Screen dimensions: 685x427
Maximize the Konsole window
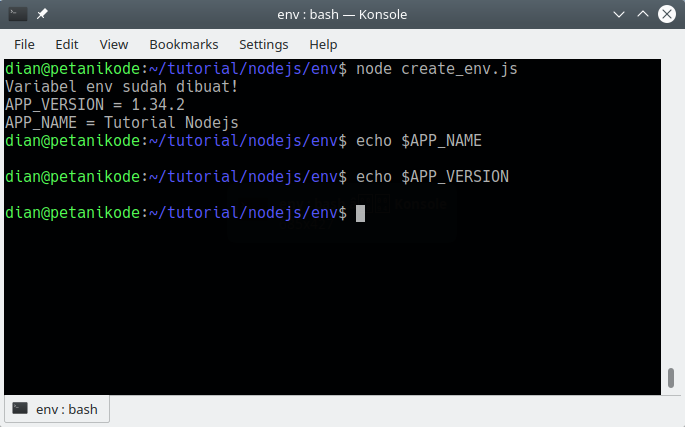point(642,15)
